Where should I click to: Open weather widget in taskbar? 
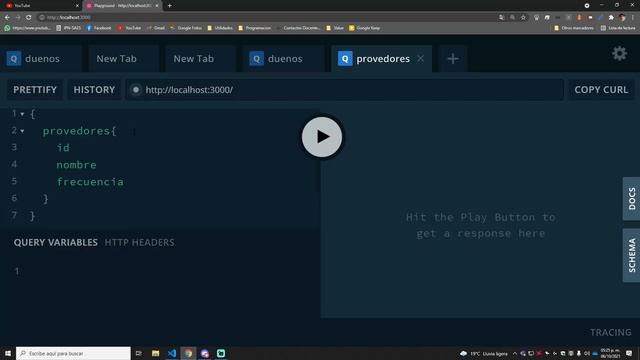pos(484,353)
